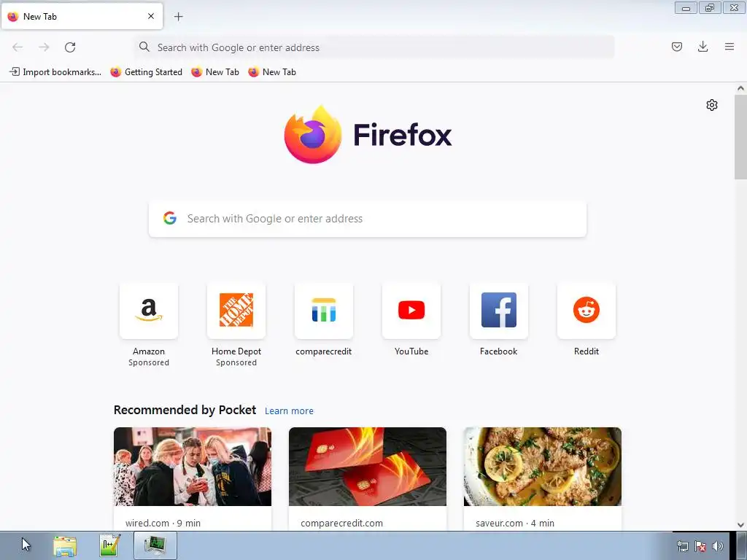Click the magnifier icon in address bar
The image size is (747, 560).
pyautogui.click(x=144, y=47)
